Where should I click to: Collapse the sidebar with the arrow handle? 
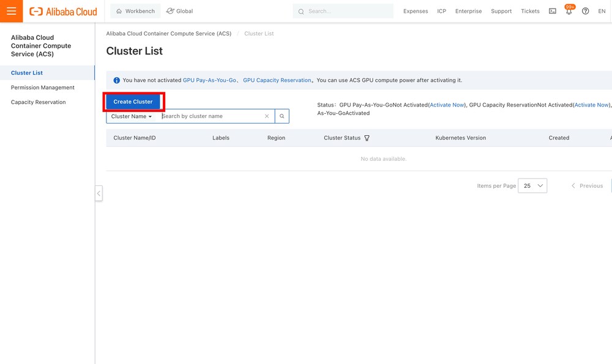click(99, 193)
